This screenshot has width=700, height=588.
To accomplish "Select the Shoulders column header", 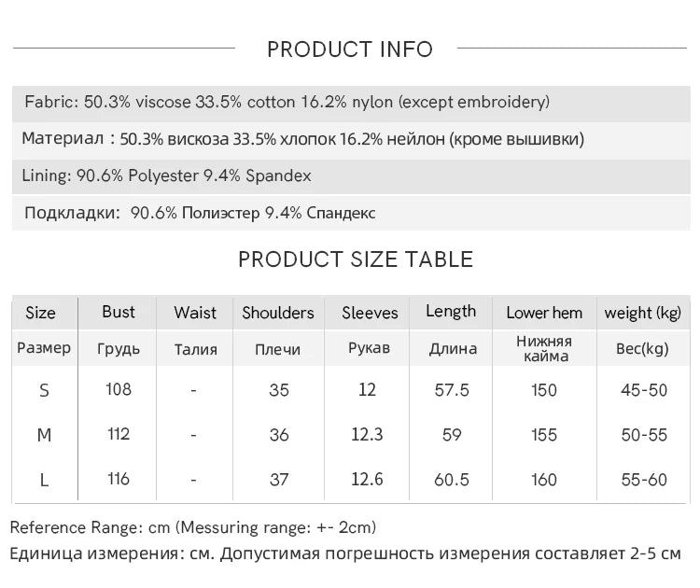I will [x=278, y=313].
